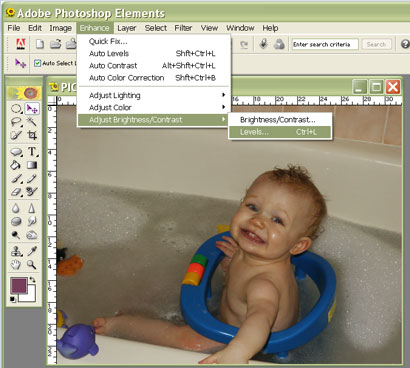Viewport: 410px width, 368px height.
Task: Choose the Elliptical Marquee tool
Action: click(16, 108)
